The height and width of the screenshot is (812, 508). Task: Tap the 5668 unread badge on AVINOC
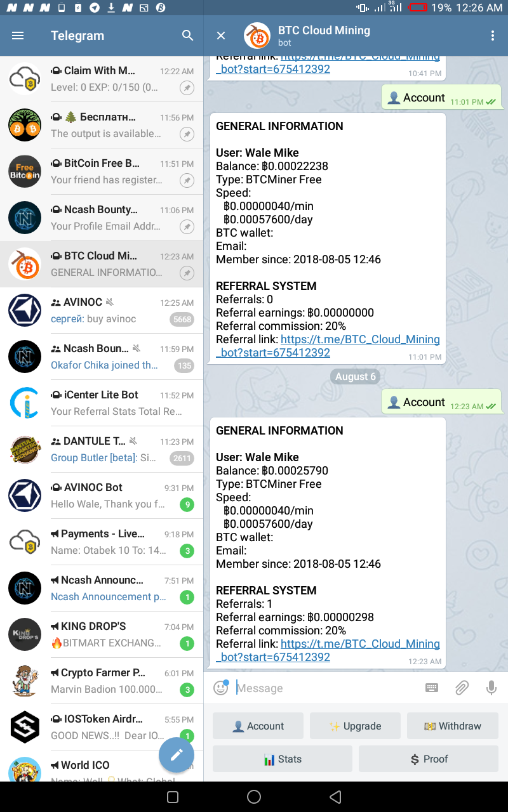[182, 320]
